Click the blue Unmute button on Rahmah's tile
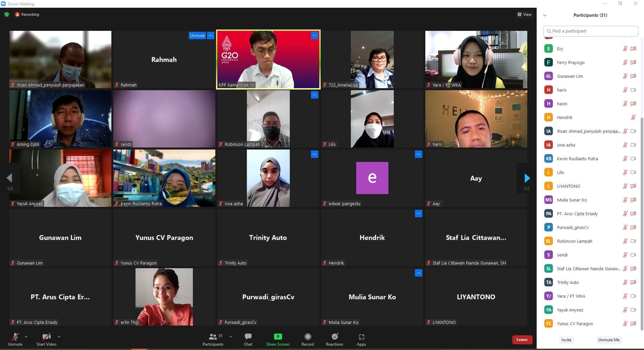This screenshot has width=644, height=350. 197,36
